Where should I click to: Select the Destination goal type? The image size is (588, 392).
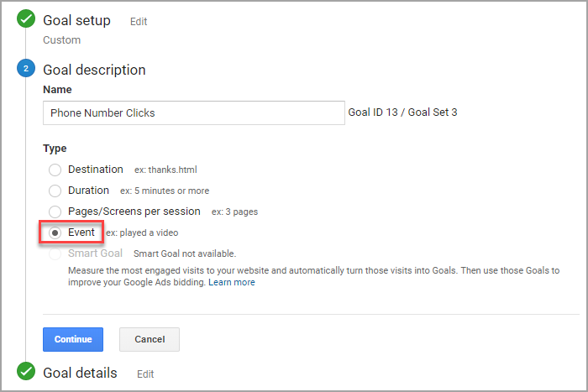coord(55,170)
